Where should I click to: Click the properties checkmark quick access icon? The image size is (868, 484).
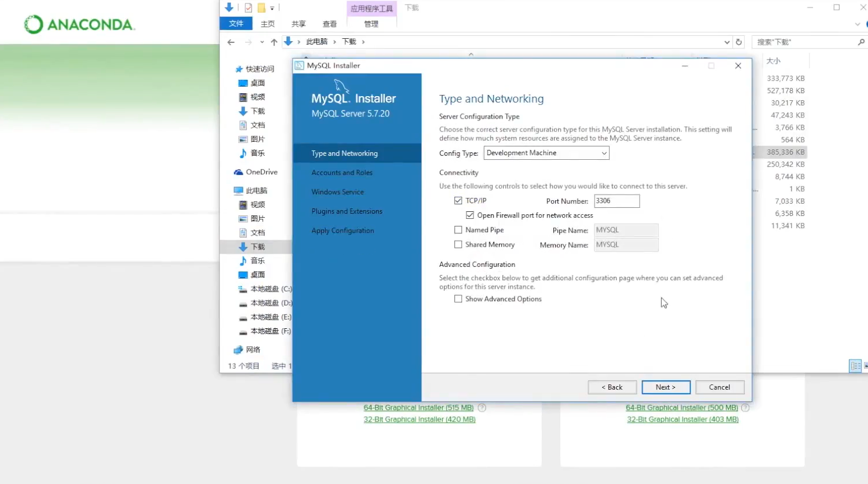(248, 8)
